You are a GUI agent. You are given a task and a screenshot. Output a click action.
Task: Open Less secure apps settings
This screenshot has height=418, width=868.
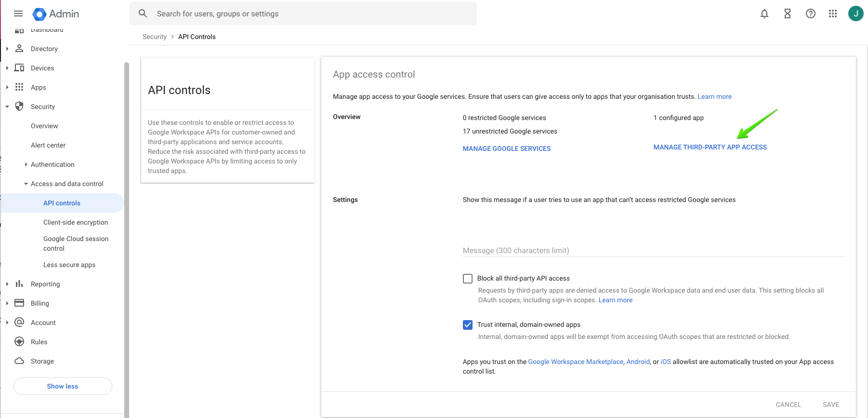(x=69, y=265)
